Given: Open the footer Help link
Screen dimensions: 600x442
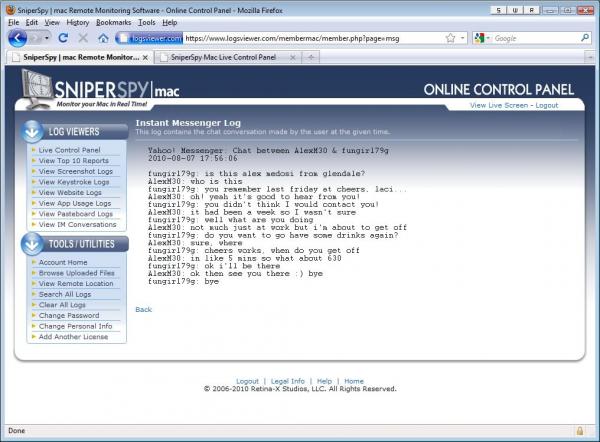Looking at the screenshot, I should [324, 381].
